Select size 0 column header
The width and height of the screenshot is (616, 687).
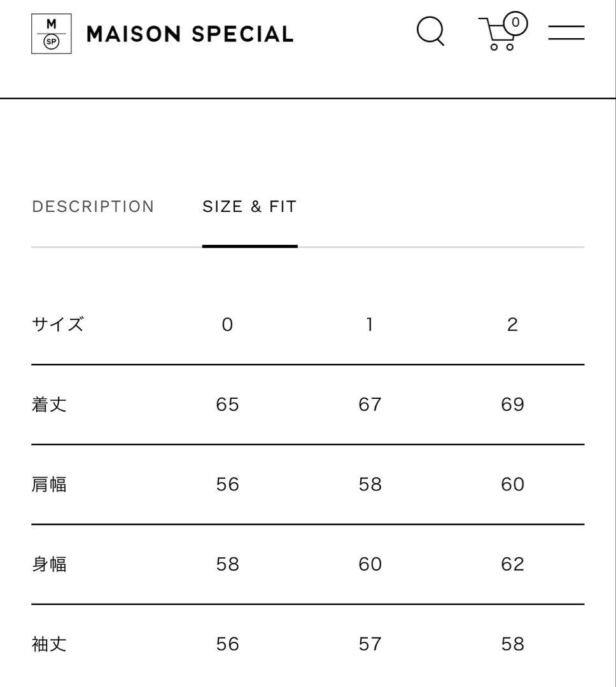[227, 324]
